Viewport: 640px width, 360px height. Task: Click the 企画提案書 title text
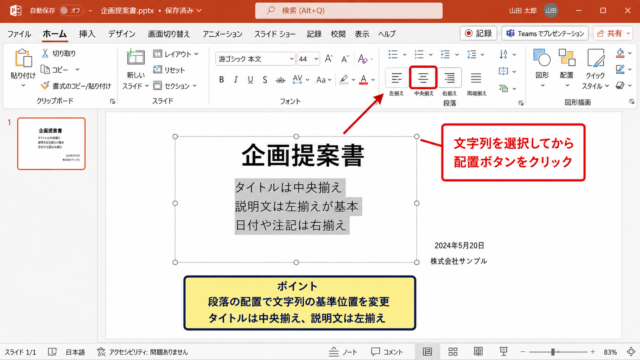302,156
